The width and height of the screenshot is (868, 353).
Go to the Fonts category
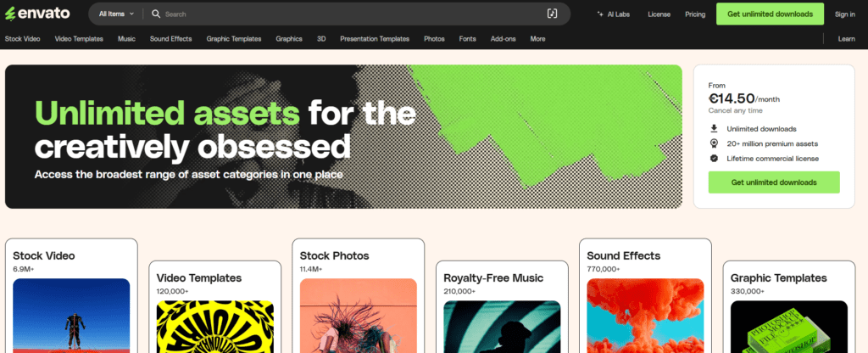(x=467, y=39)
